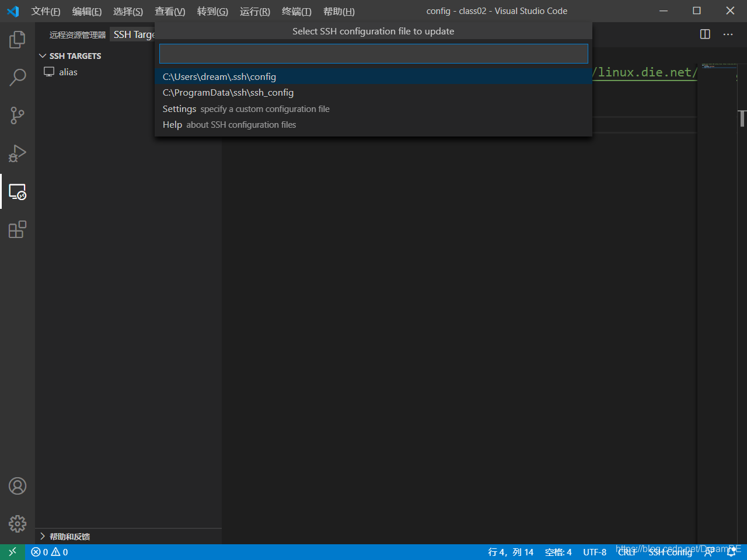
Task: Open the 选择(S) menu
Action: 128,11
